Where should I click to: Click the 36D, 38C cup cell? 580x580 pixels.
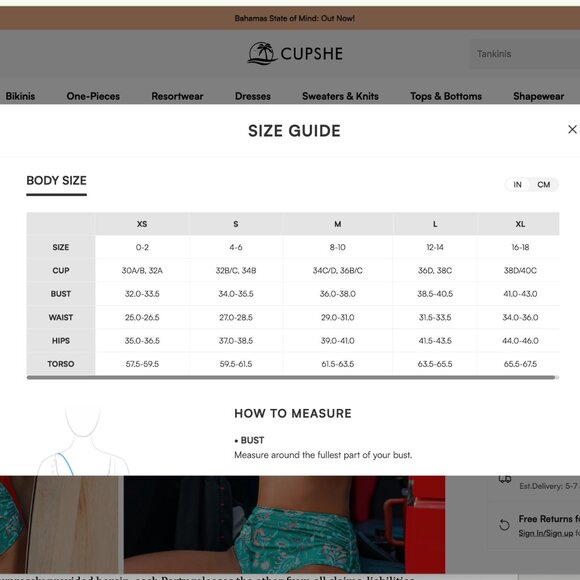coord(435,270)
